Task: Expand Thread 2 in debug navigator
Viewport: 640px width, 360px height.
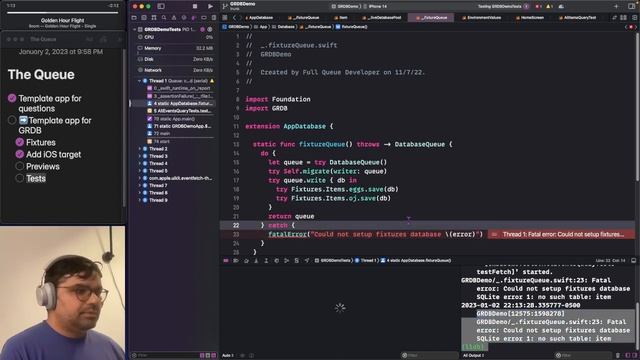Action: click(140, 149)
